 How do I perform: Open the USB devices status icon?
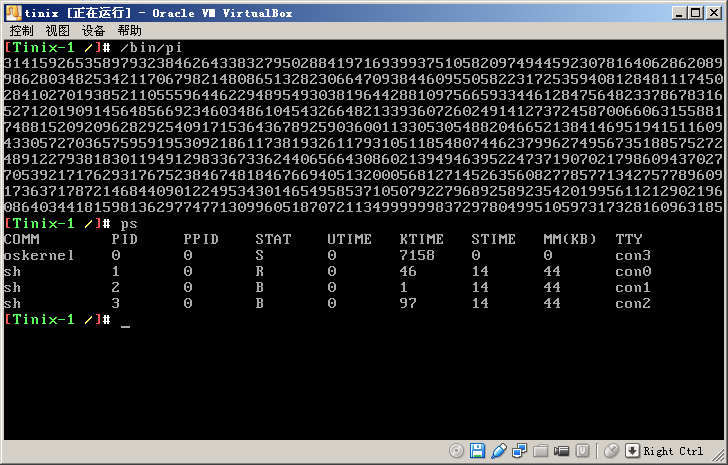(x=498, y=451)
